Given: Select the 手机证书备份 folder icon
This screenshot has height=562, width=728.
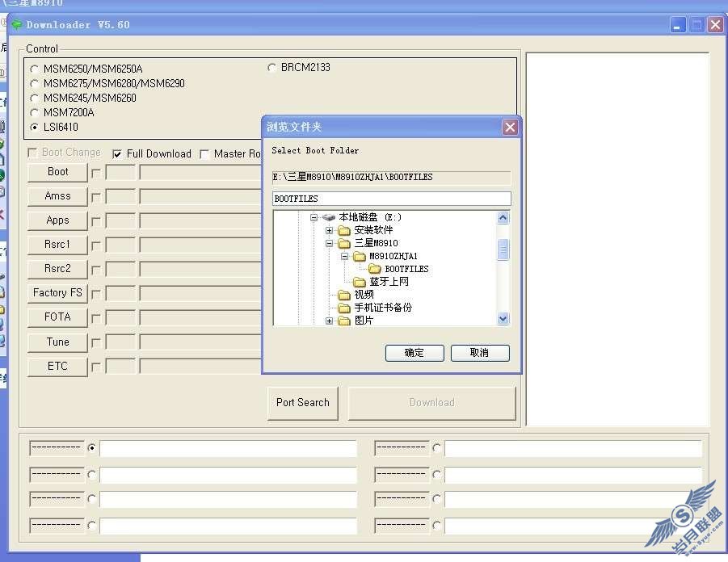Looking at the screenshot, I should tap(344, 308).
